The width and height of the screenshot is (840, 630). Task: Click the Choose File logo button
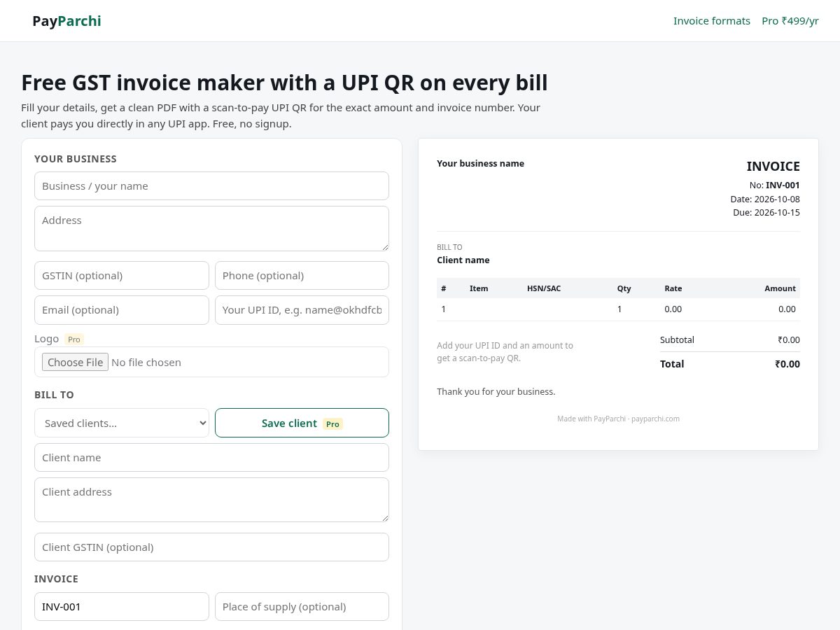76,362
